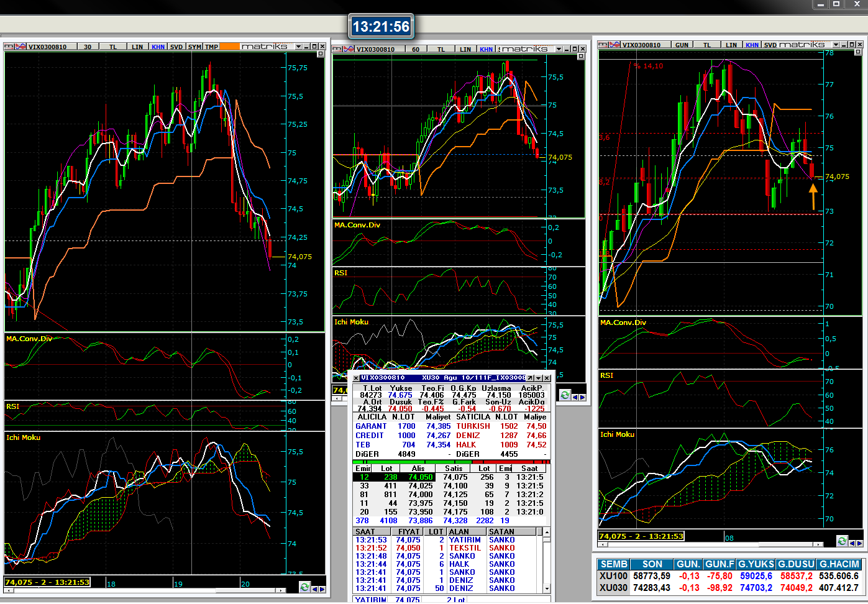Toggle SVD in the right chart toolbar
Image resolution: width=868 pixels, height=604 pixels.
click(770, 45)
